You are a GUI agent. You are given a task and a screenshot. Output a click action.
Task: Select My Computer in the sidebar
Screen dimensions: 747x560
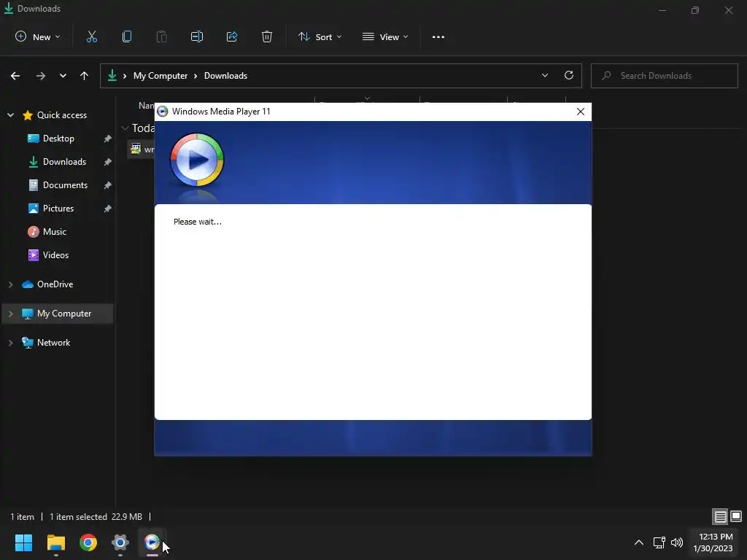(56, 314)
